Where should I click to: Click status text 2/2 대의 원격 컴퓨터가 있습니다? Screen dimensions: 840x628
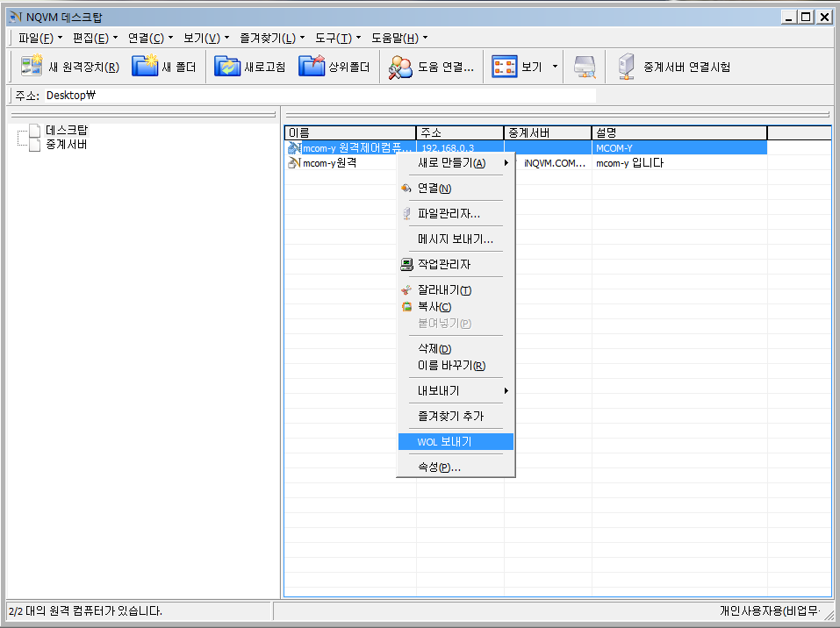point(86,610)
